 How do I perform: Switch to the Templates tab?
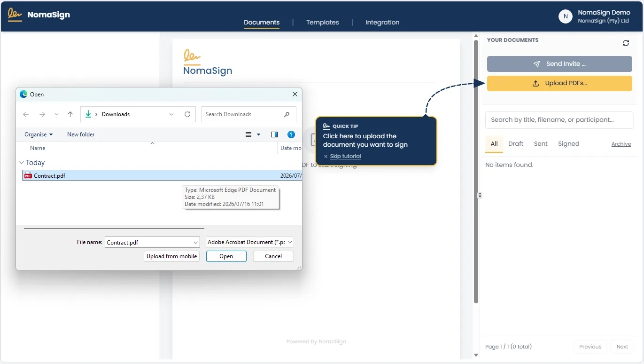click(323, 22)
